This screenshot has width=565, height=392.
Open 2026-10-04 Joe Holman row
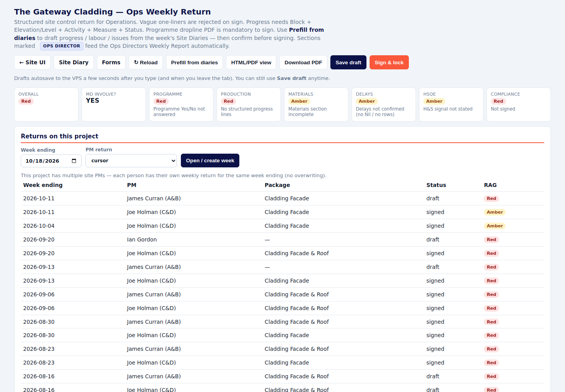tap(282, 226)
